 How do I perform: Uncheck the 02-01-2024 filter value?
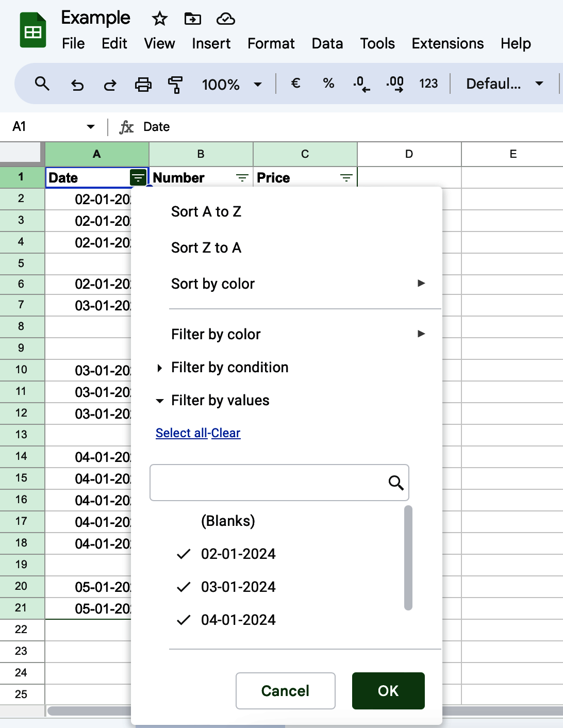[x=184, y=554]
